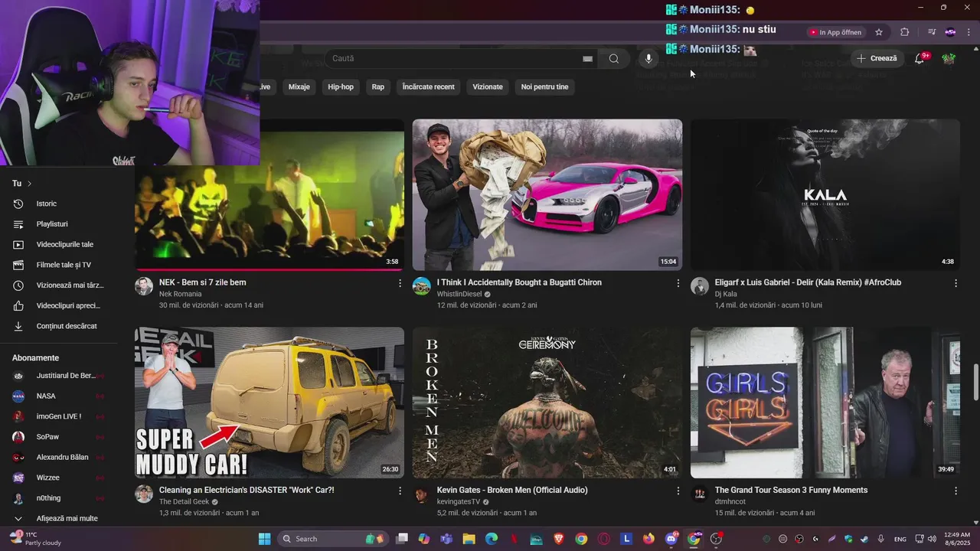980x551 pixels.
Task: Select the Noi pentru tine chip
Action: coord(545,86)
